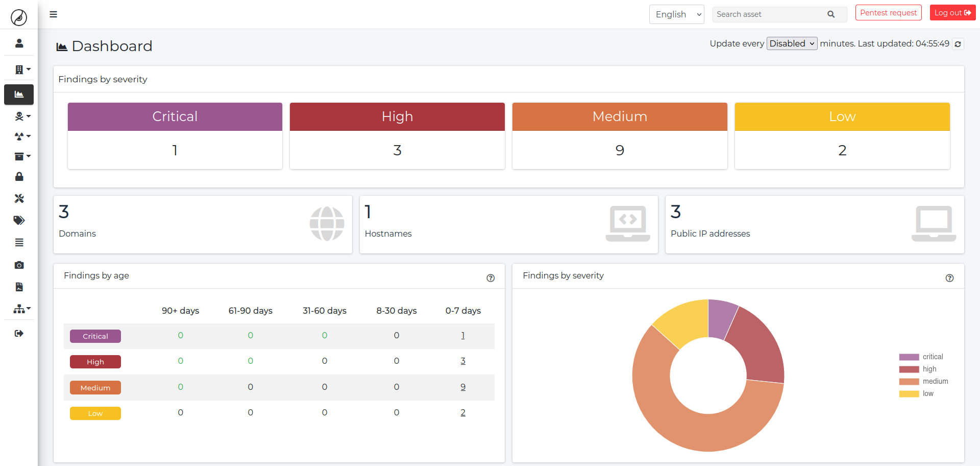Screen dimensions: 980x466
Task: Click the tags icon in the sidebar
Action: pos(19,220)
